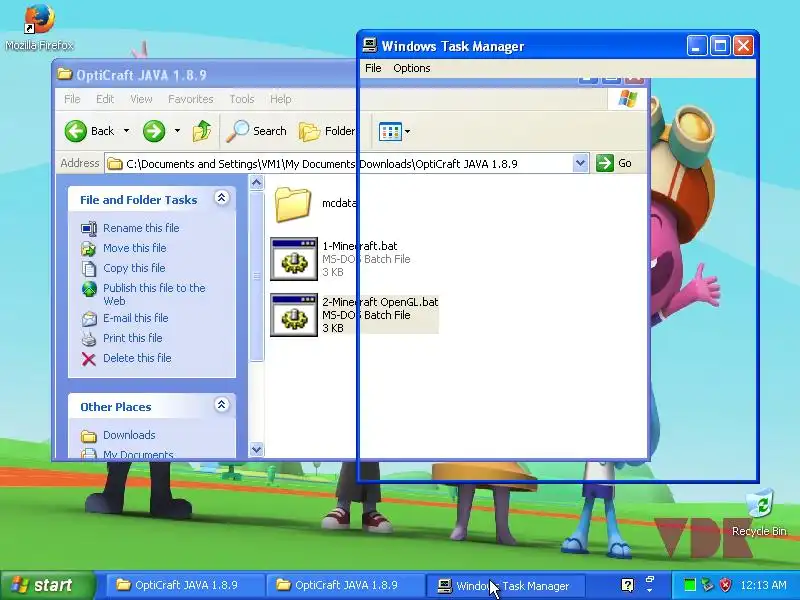Screen dimensions: 800x600
Task: Click Move this file task
Action: coord(135,248)
